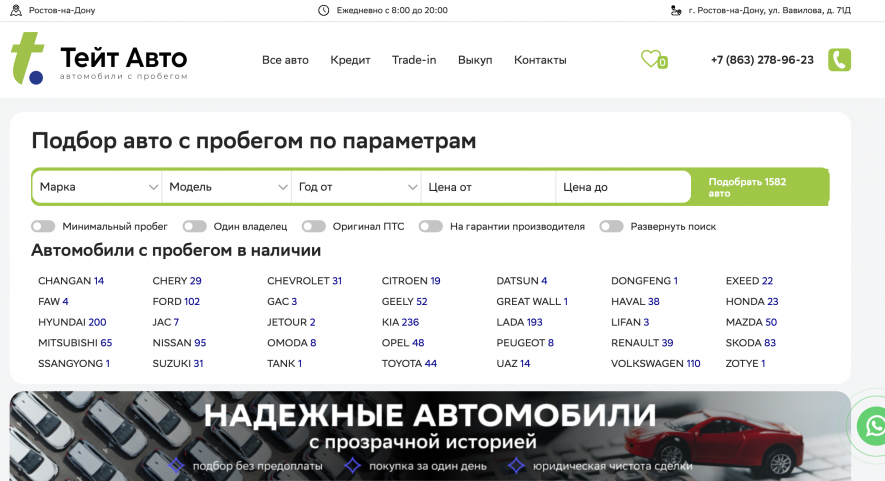This screenshot has height=481, width=885.
Task: Open CITROEN 19 brand link
Action: coord(411,281)
